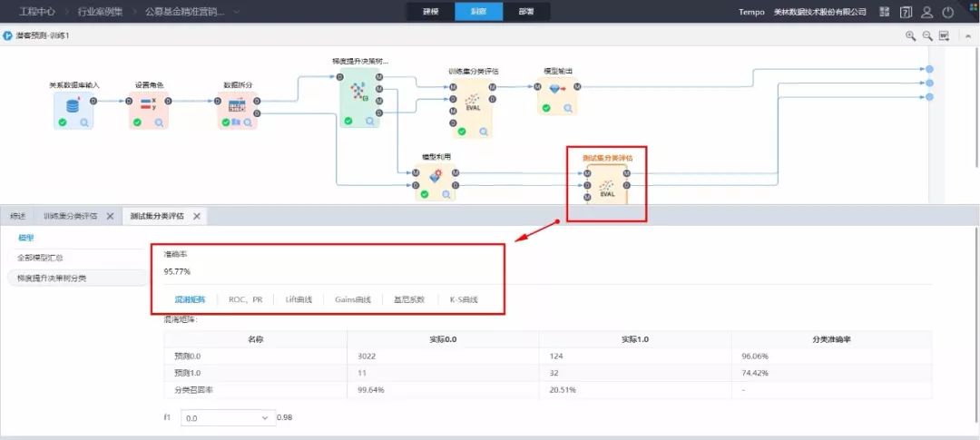This screenshot has height=440, width=980.
Task: Go to 工程中心 breadcrumb
Action: (x=37, y=12)
